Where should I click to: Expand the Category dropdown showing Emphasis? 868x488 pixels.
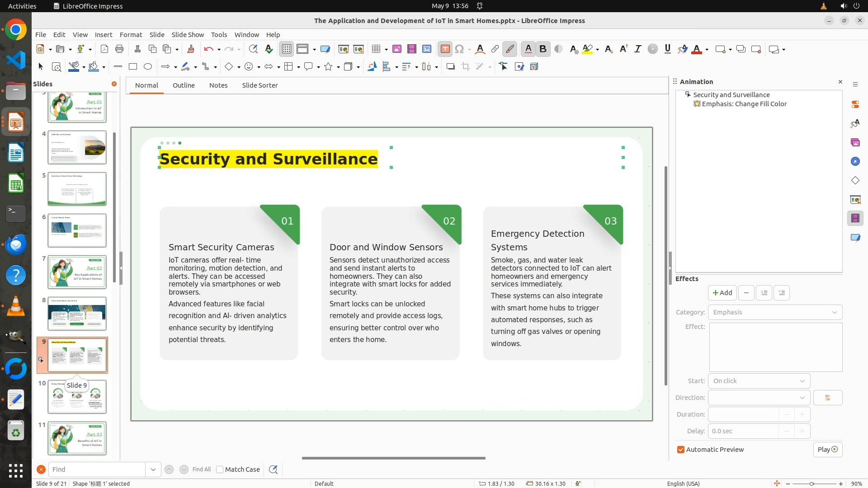pos(775,312)
